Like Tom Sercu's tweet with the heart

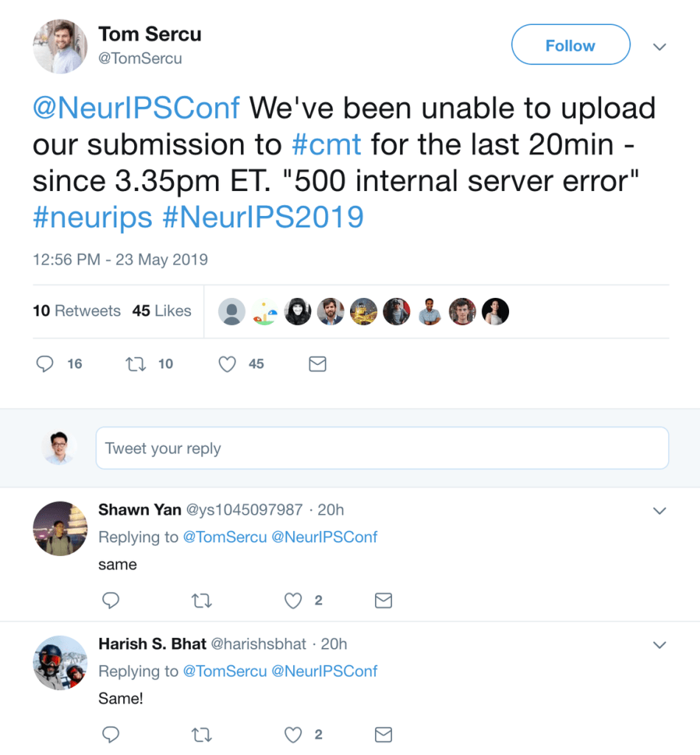click(x=227, y=363)
